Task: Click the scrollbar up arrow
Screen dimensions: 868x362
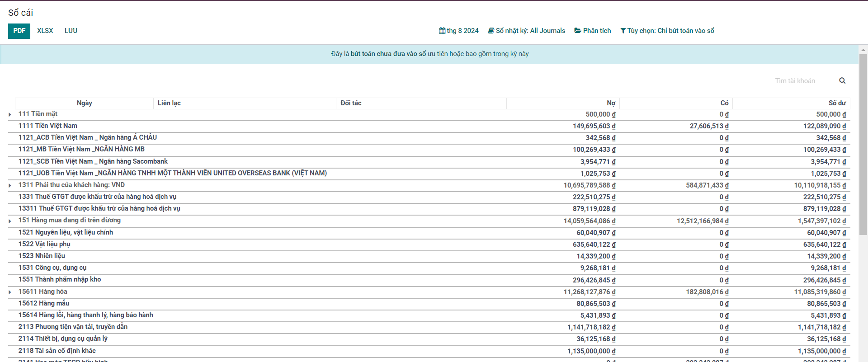Action: click(863, 50)
